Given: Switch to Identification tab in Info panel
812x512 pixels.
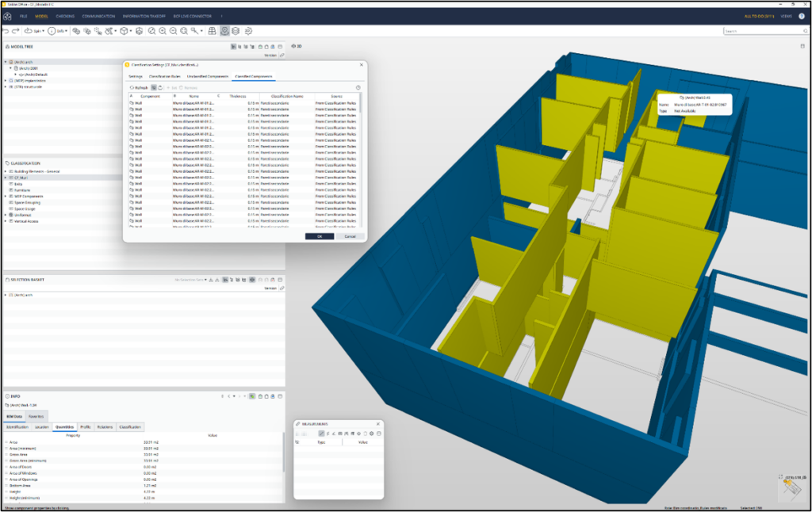Looking at the screenshot, I should 17,427.
